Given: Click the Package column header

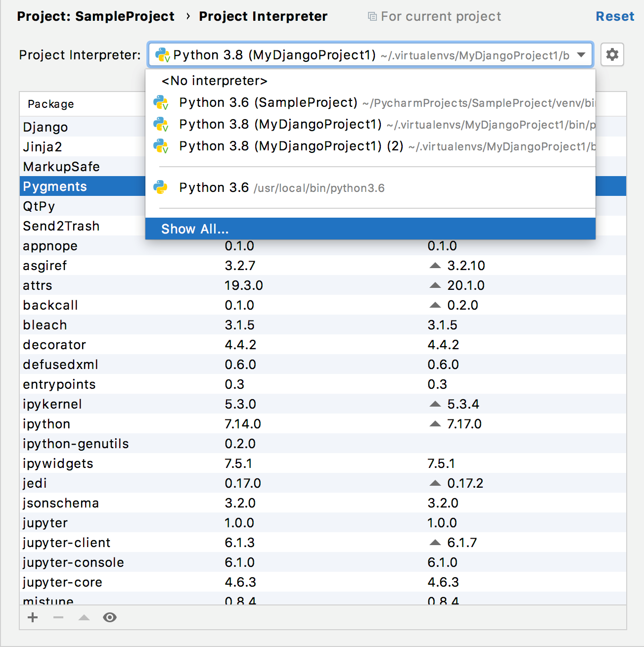Looking at the screenshot, I should click(x=51, y=104).
